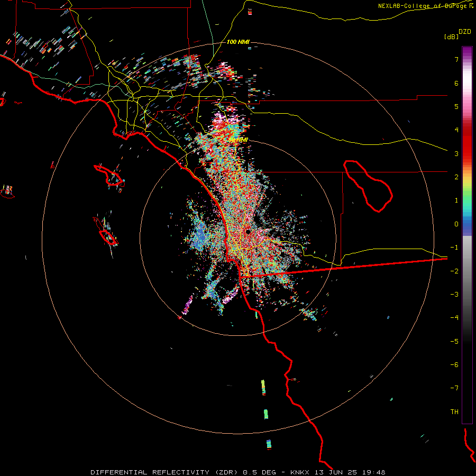Click the -1 dB label on the color scale
The width and height of the screenshot is (476, 476).
[x=454, y=248]
